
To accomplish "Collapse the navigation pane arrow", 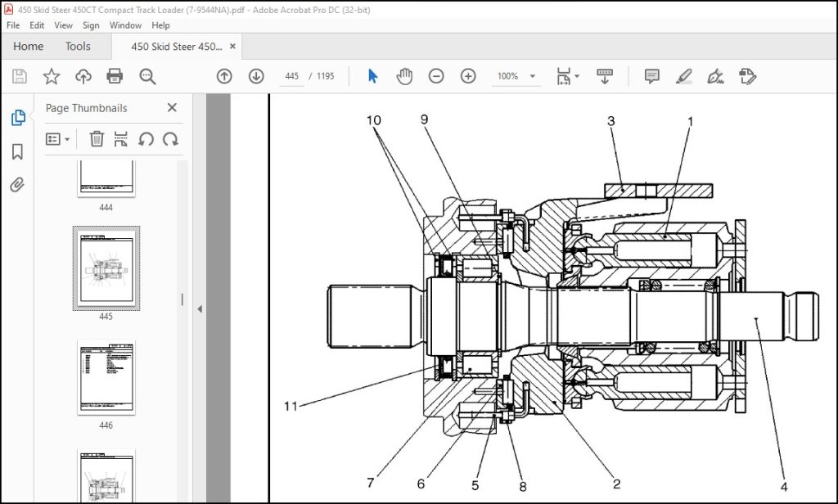I will (200, 309).
